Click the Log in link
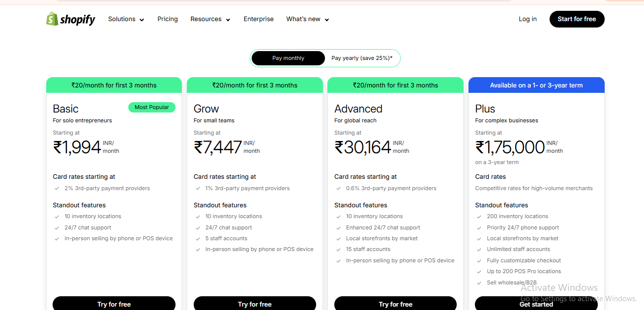The height and width of the screenshot is (310, 644). click(x=527, y=19)
